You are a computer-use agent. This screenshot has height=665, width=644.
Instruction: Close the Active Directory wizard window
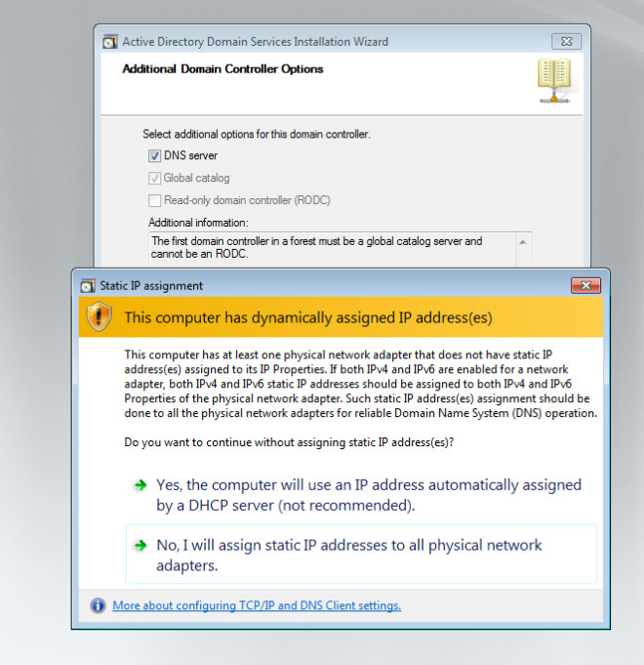pyautogui.click(x=567, y=42)
